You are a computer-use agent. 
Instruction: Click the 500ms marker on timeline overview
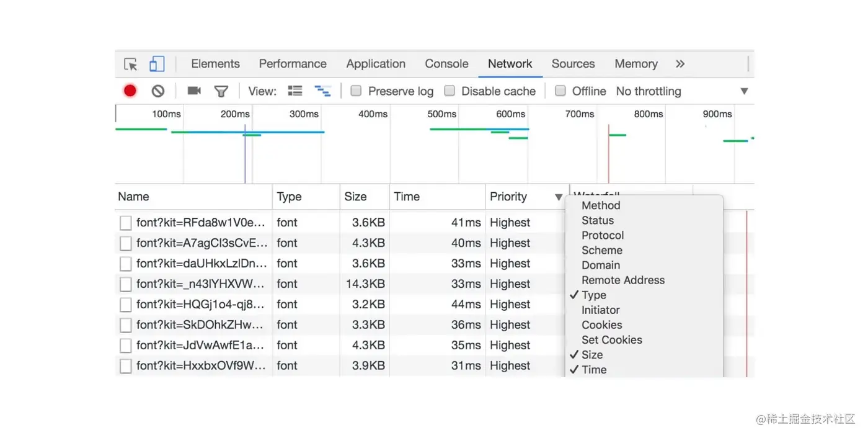tap(441, 114)
